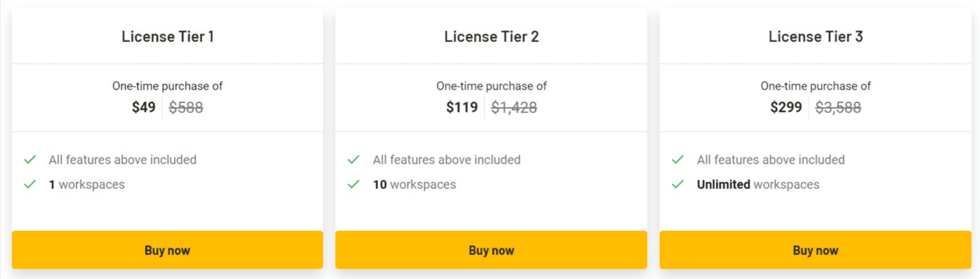Click checkmark beside Tier 2 All features included
The height and width of the screenshot is (279, 980).
(x=354, y=159)
